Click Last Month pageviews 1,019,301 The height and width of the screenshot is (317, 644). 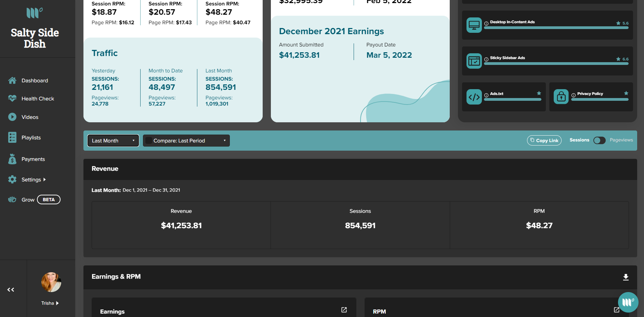[x=217, y=104]
